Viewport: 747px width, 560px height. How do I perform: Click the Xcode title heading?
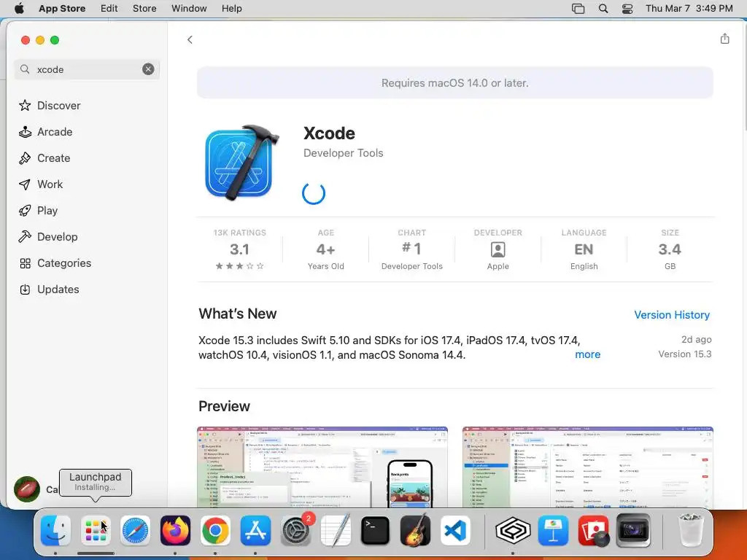pyautogui.click(x=329, y=133)
